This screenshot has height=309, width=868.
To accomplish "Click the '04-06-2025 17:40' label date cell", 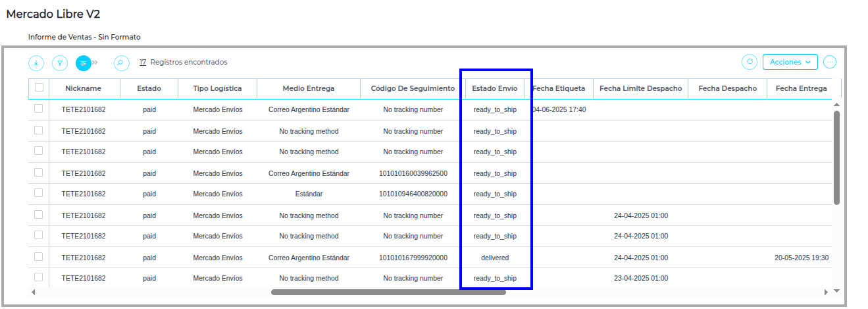I will coord(559,109).
